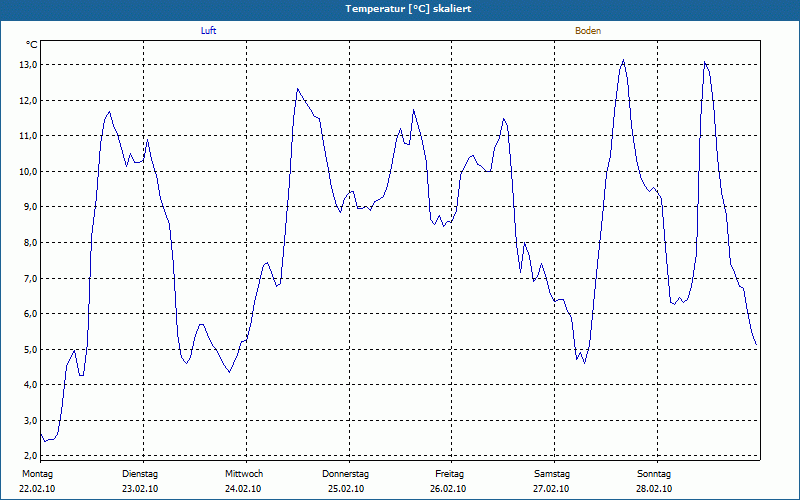Click the '13,0' y-axis value
The image size is (800, 500).
pos(29,65)
